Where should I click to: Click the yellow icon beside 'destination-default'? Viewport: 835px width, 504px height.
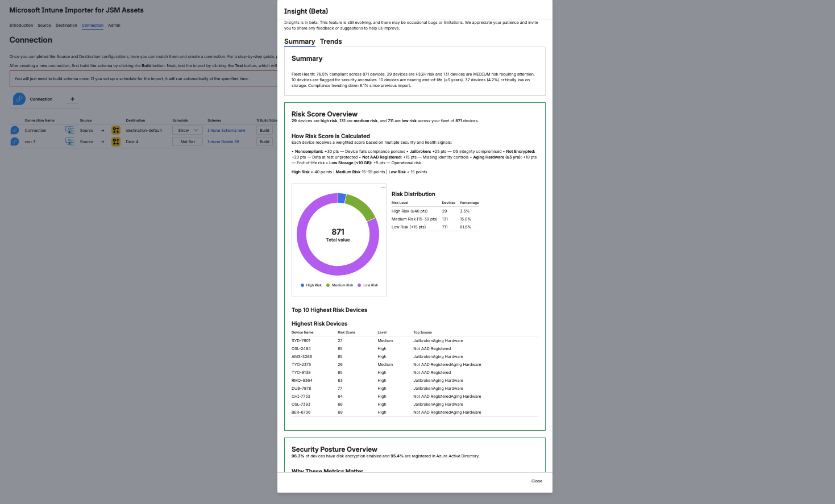(116, 130)
